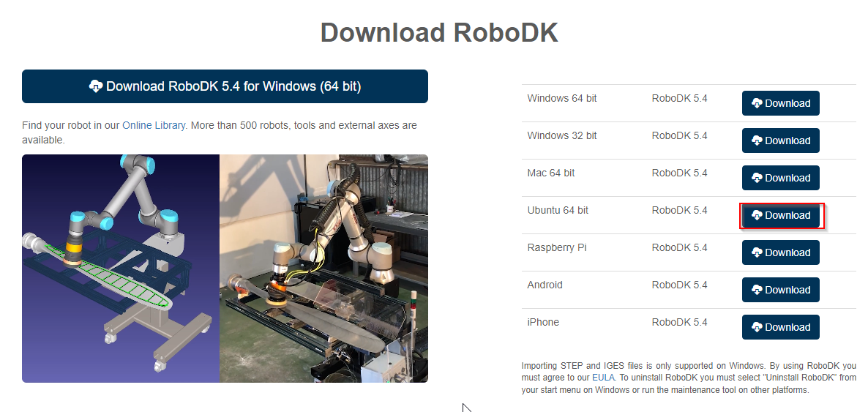Click 'RoboDK 5.4' in the Ubuntu row
Viewport: 868px width, 412px height.
coord(679,211)
